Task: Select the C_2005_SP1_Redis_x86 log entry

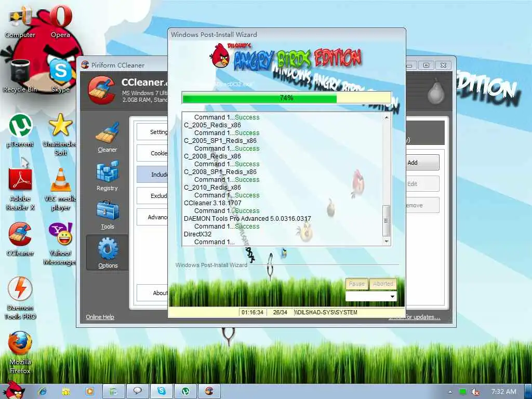Action: tap(220, 140)
